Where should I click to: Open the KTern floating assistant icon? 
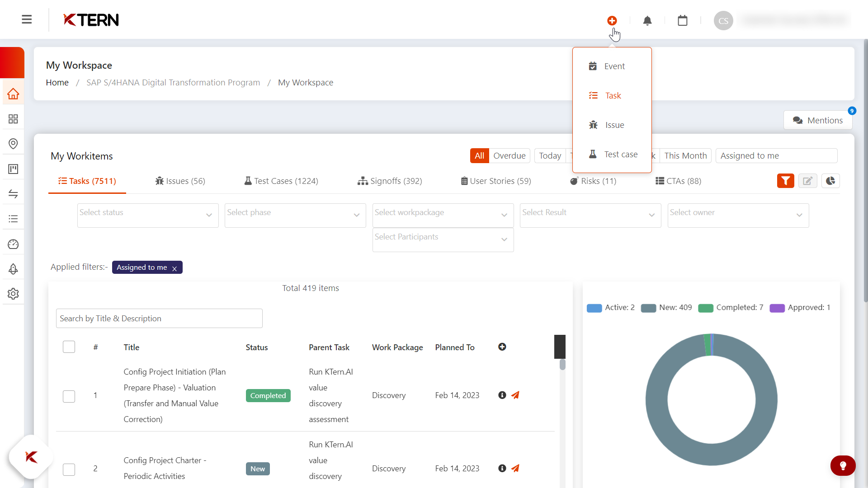click(x=31, y=457)
